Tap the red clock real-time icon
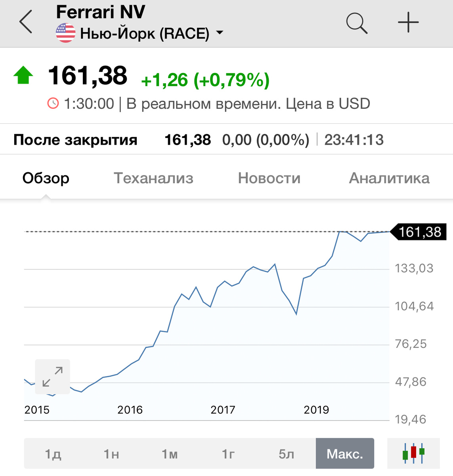Image resolution: width=453 pixels, height=476 pixels. (x=53, y=104)
